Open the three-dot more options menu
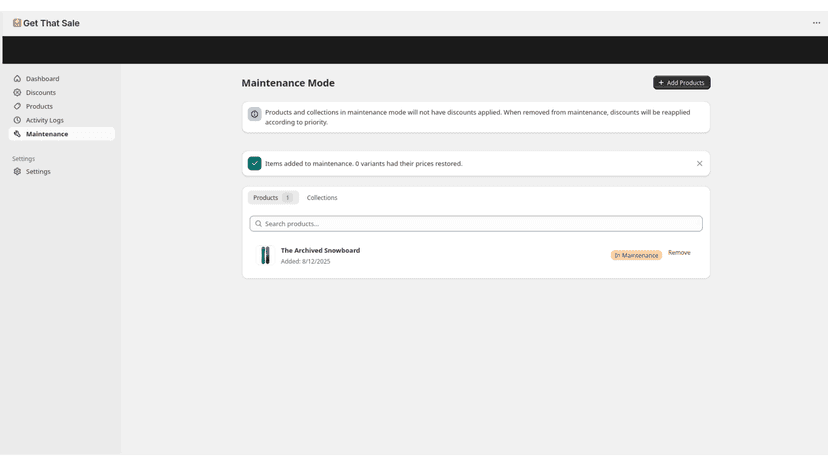The width and height of the screenshot is (828, 466). tap(816, 23)
